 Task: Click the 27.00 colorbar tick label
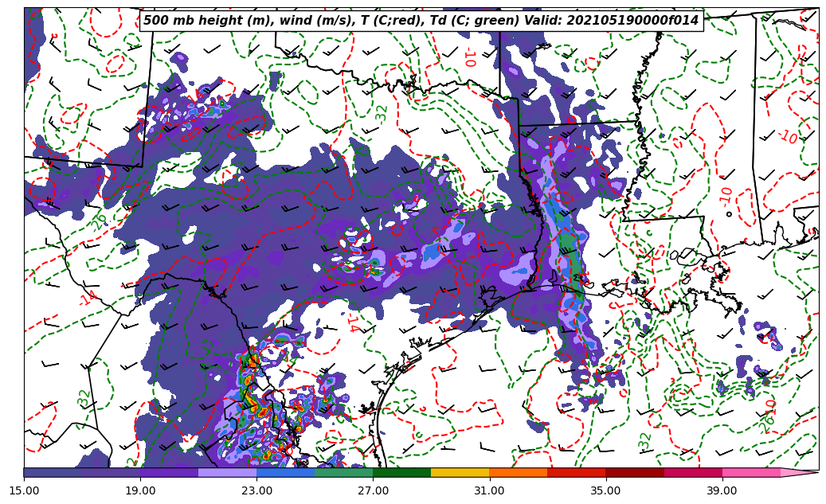pos(373,490)
